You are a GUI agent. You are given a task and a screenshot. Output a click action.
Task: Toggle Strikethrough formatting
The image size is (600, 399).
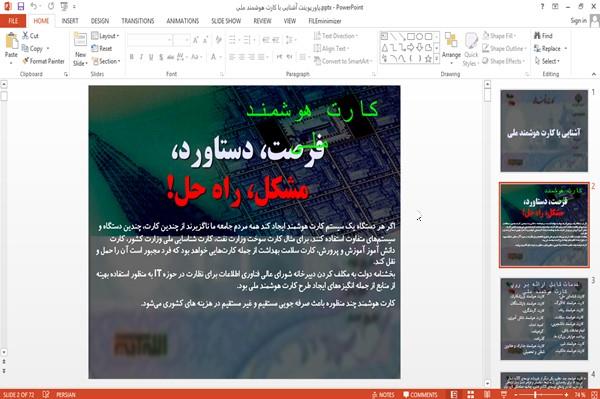170,57
